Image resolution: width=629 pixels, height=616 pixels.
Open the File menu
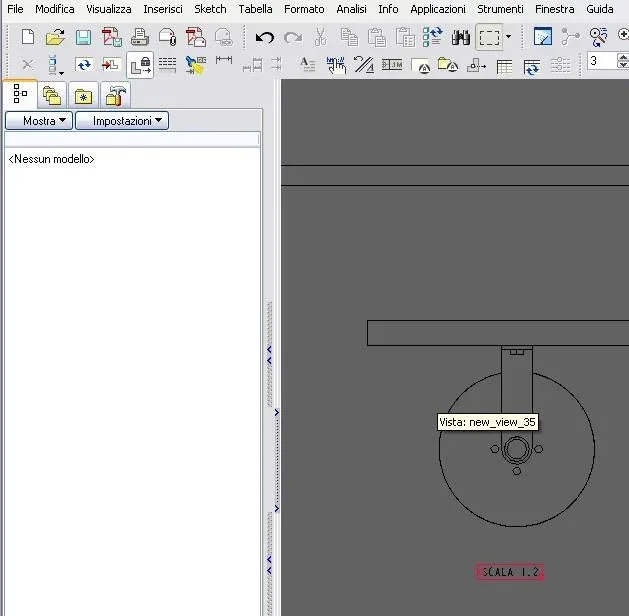point(15,9)
